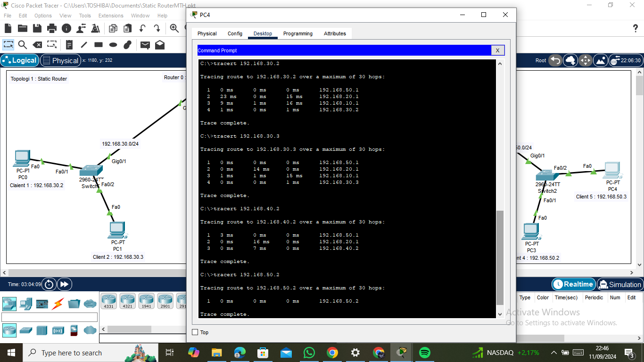Viewport: 644px width, 362px height.
Task: Switch to Physical workspace view
Action: [x=60, y=60]
